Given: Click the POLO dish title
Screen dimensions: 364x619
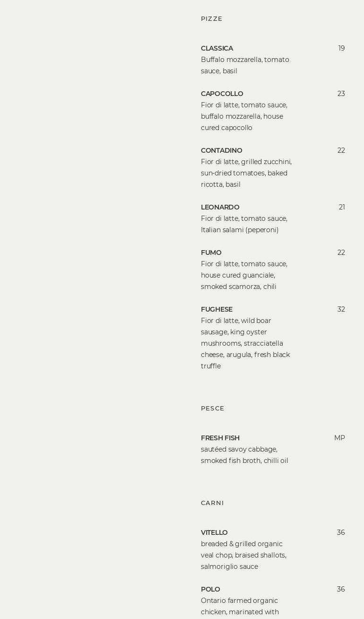Looking at the screenshot, I should pyautogui.click(x=210, y=589).
